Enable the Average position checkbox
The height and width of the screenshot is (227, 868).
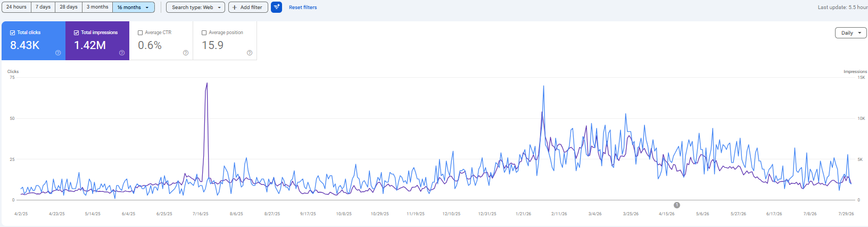click(204, 33)
